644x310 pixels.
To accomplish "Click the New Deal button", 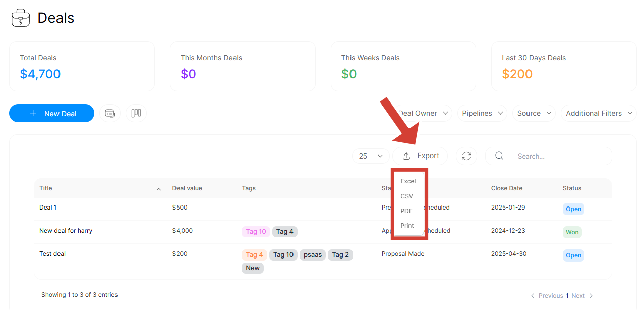I will 51,113.
